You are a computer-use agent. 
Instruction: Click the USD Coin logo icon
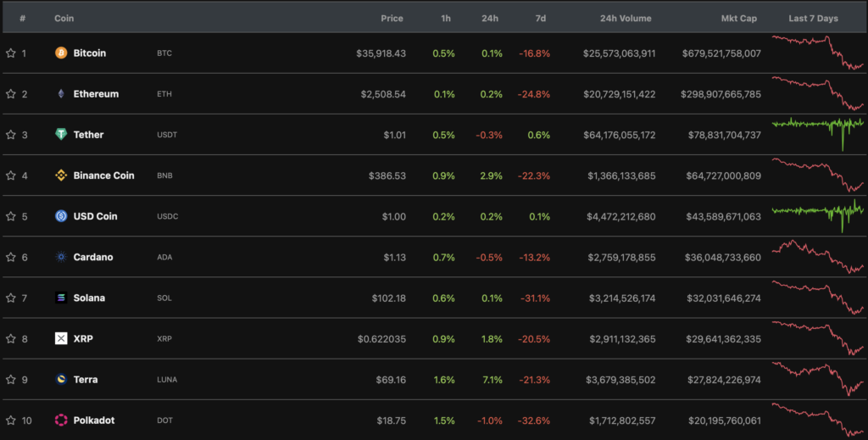[x=61, y=216]
